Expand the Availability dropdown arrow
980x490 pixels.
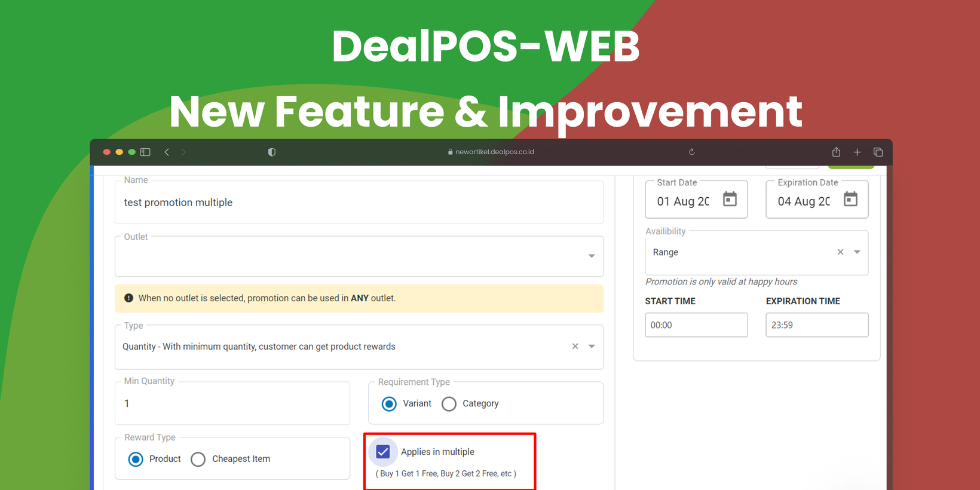click(857, 252)
